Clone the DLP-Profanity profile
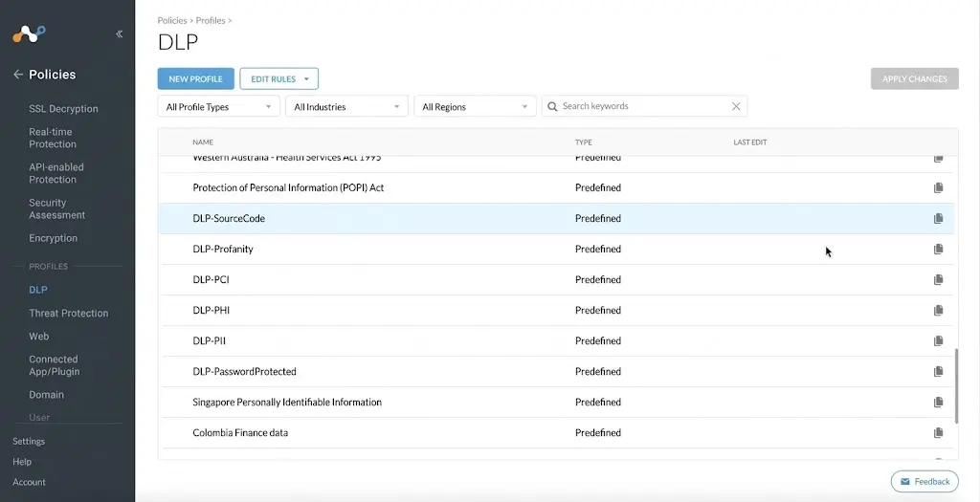Image resolution: width=980 pixels, height=502 pixels. pyautogui.click(x=938, y=250)
